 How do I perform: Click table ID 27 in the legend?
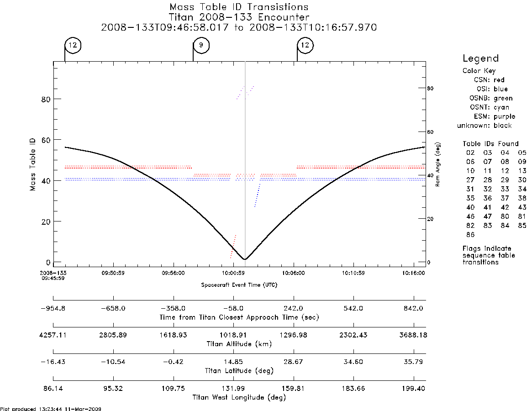pos(470,180)
